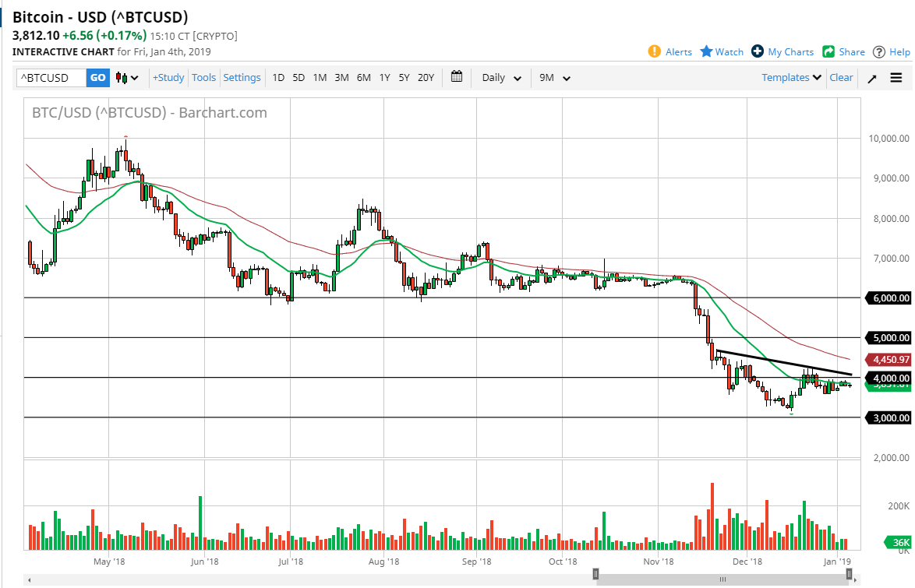This screenshot has width=915, height=588.
Task: Open chart Settings
Action: click(x=242, y=77)
